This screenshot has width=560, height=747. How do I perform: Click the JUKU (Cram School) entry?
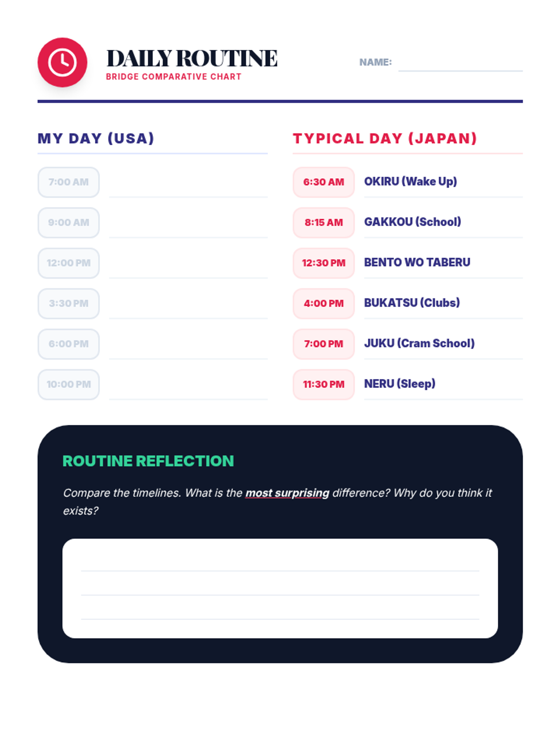pyautogui.click(x=419, y=343)
